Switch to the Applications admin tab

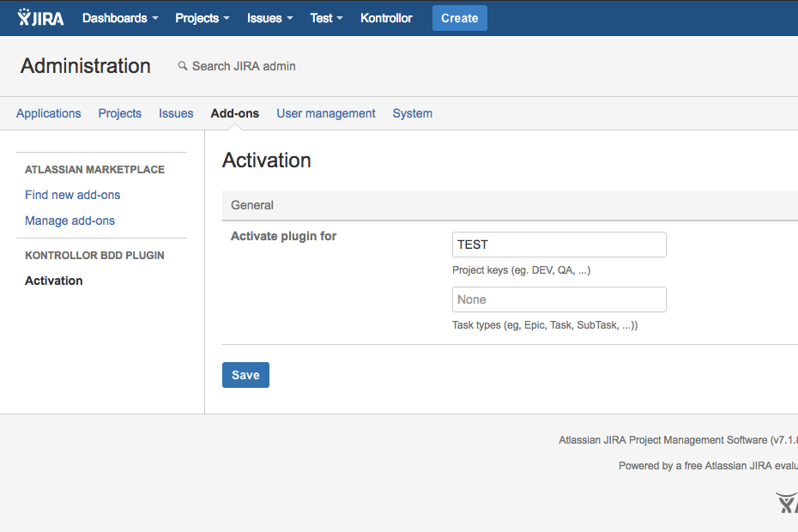click(x=48, y=113)
